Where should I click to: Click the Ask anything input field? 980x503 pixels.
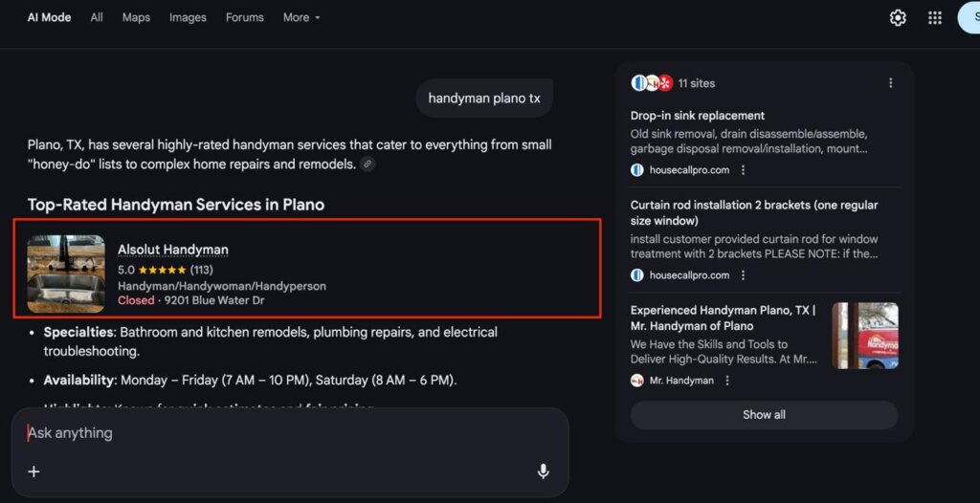pos(290,433)
